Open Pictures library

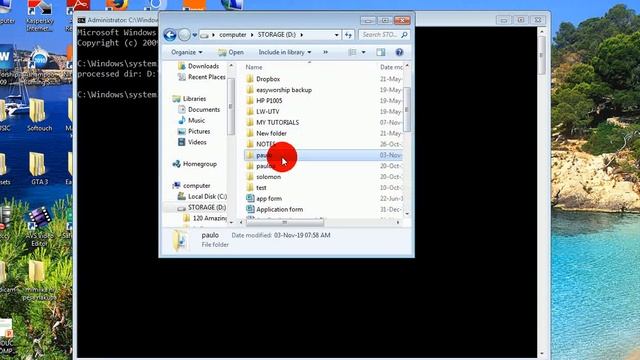[x=194, y=131]
